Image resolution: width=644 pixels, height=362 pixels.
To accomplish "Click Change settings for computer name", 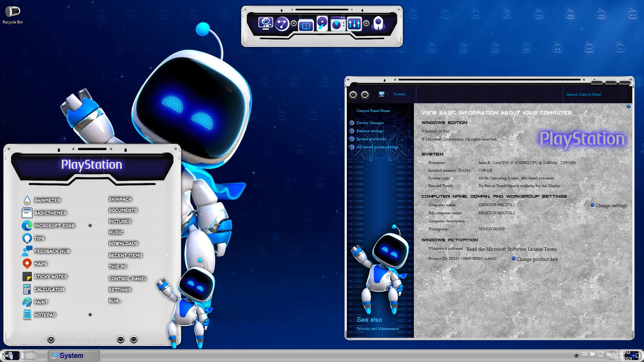I will [611, 205].
